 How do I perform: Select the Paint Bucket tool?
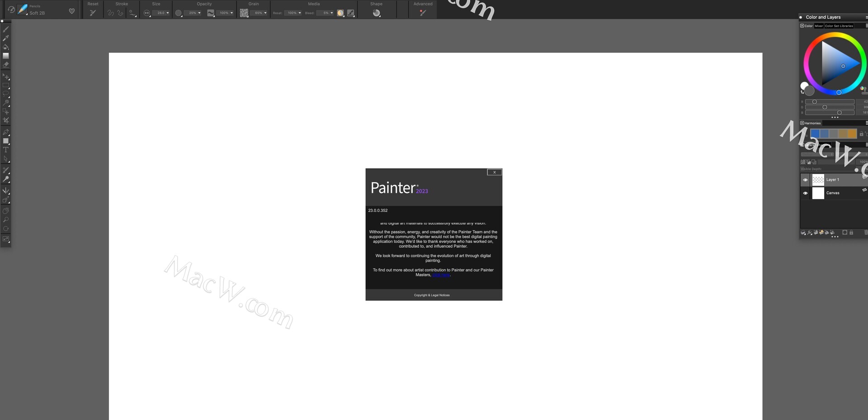[x=6, y=47]
